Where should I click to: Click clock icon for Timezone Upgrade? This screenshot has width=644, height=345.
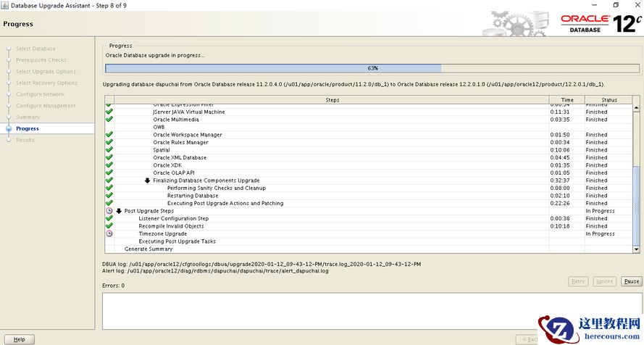109,233
